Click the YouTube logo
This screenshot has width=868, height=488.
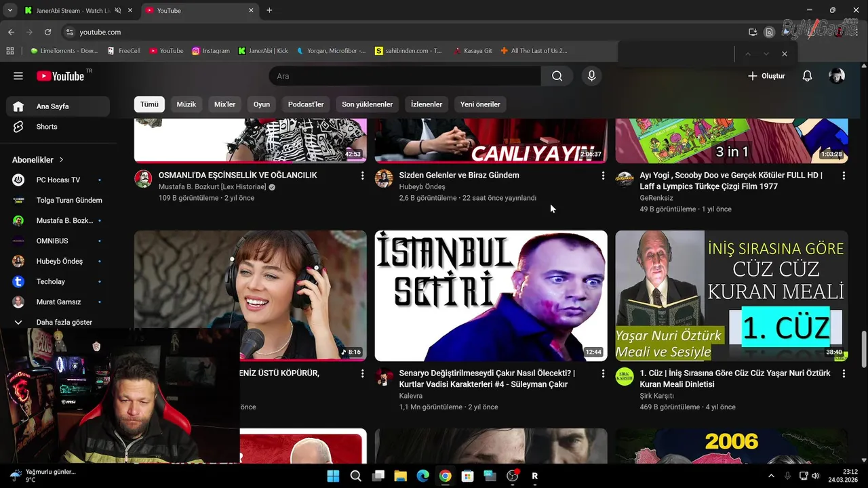[x=61, y=76]
